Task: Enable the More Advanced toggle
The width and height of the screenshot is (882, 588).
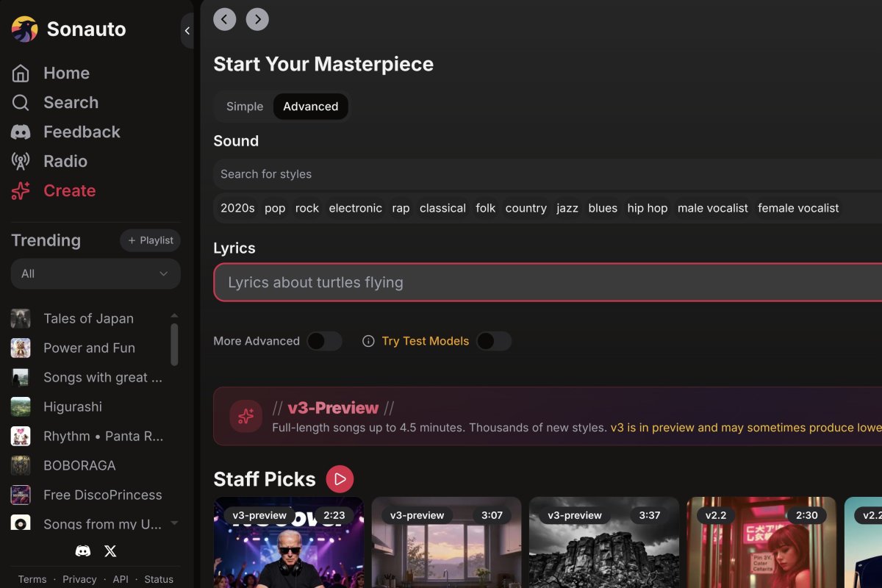Action: tap(324, 341)
